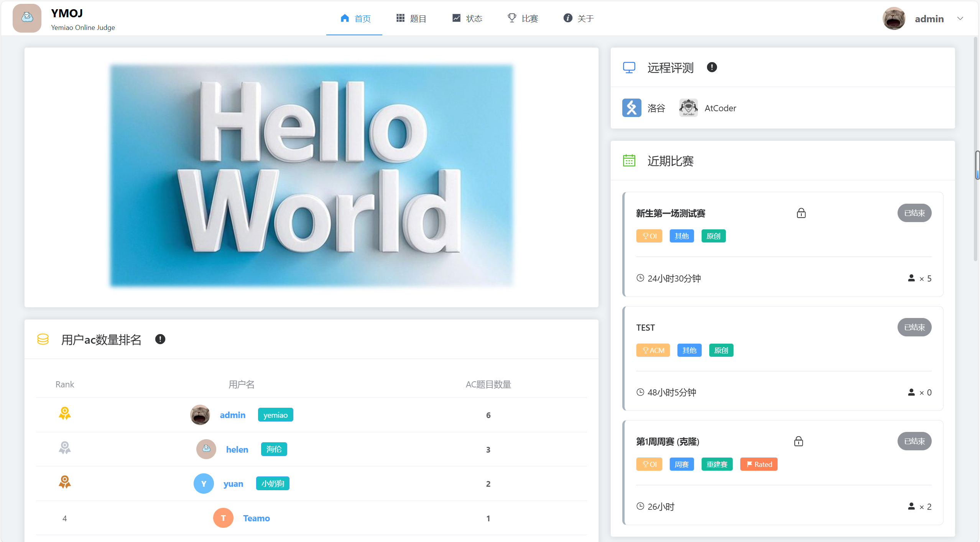Click the orange Rated tag

point(758,465)
